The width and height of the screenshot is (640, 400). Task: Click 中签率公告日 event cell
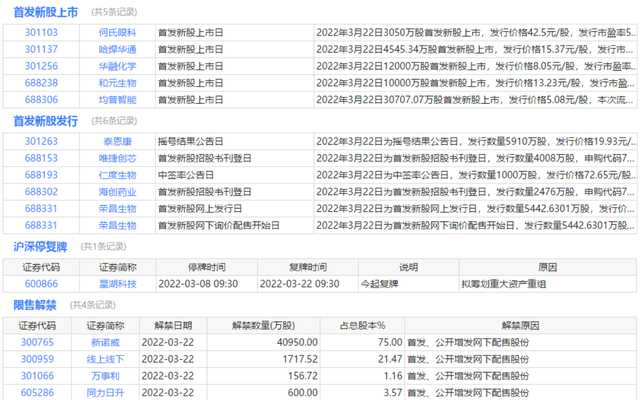pos(186,175)
